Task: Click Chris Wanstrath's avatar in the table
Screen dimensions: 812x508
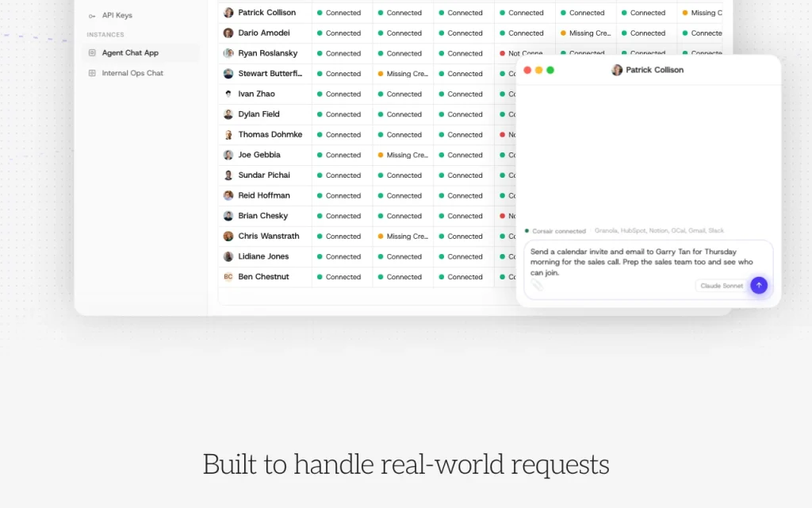Action: pos(228,237)
